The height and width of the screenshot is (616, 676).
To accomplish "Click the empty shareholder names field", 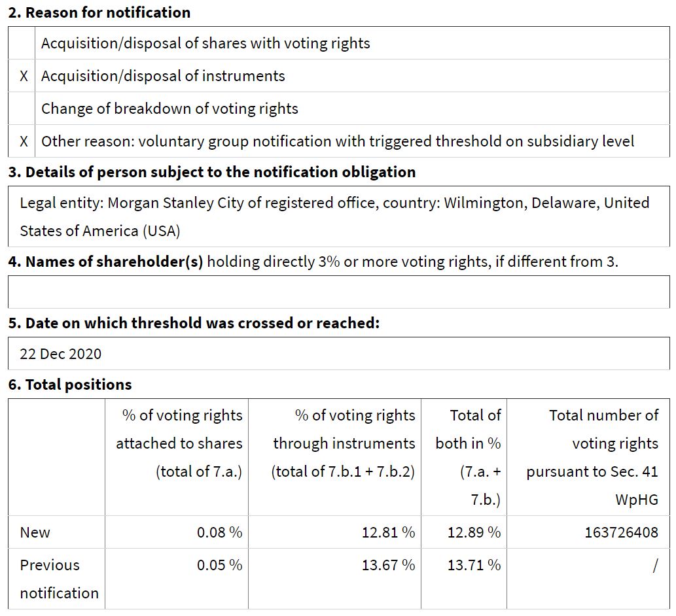I will click(x=338, y=292).
